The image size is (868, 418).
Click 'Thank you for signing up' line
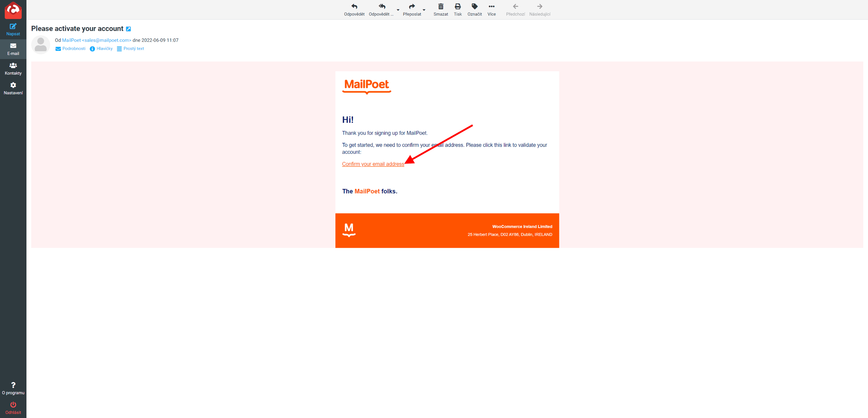[x=385, y=133]
